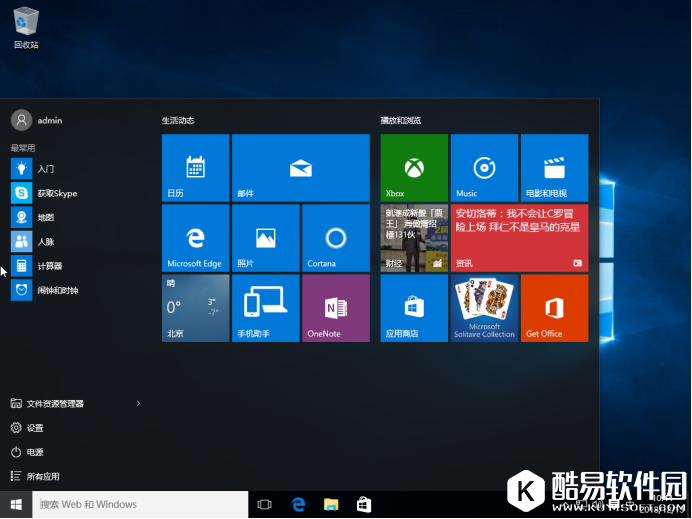Open the 应用商店 store tile
Image resolution: width=692 pixels, height=519 pixels.
point(414,308)
